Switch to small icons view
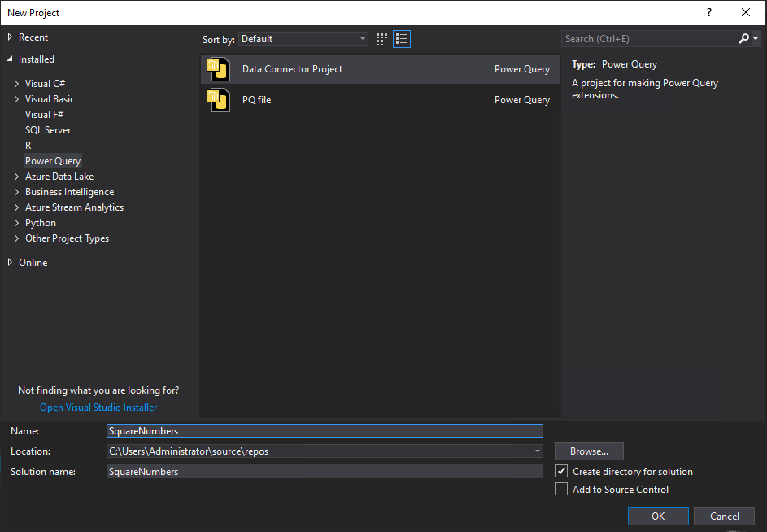Viewport: 767px width, 532px height. pyautogui.click(x=381, y=39)
